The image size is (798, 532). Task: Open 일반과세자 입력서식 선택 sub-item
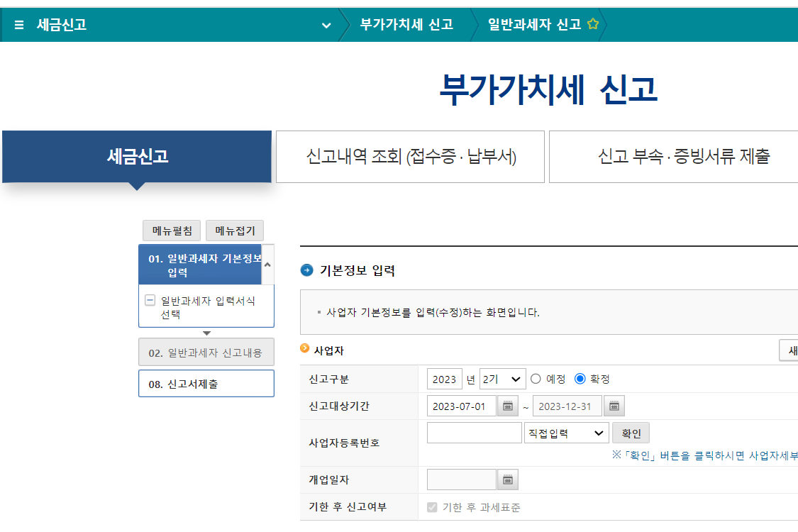[x=208, y=307]
